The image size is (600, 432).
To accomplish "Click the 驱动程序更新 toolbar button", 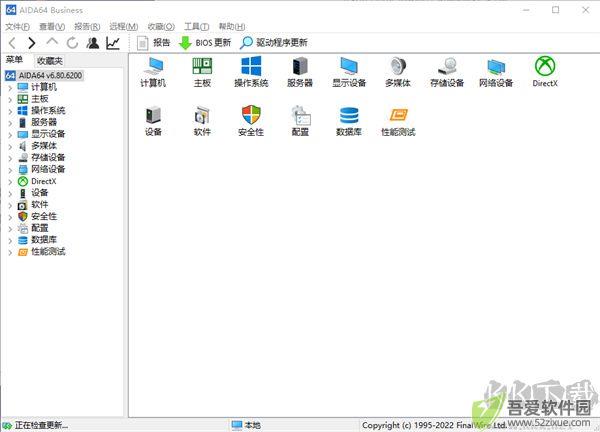I will click(274, 43).
